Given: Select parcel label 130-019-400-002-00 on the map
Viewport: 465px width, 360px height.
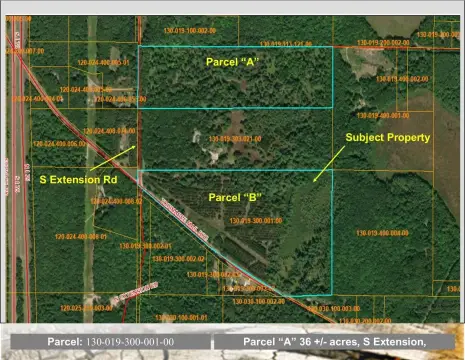Looking at the screenshot, I should [x=402, y=79].
